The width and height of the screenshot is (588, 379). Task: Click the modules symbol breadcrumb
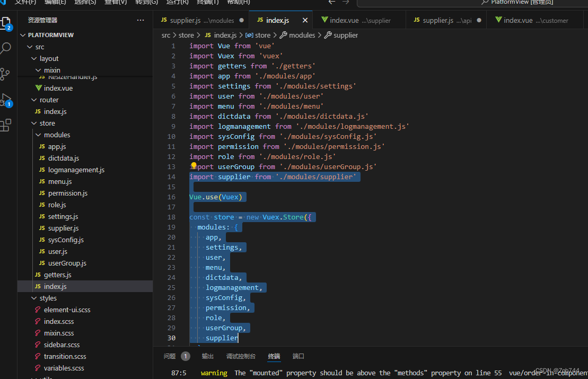[298, 35]
